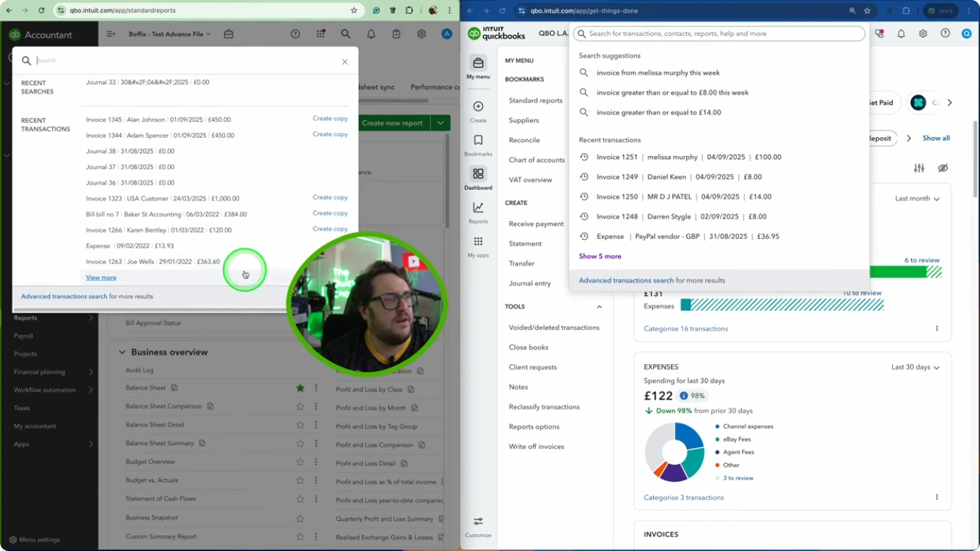The height and width of the screenshot is (551, 980).
Task: Hide dashboard amounts with the eye toggle
Action: (x=943, y=168)
